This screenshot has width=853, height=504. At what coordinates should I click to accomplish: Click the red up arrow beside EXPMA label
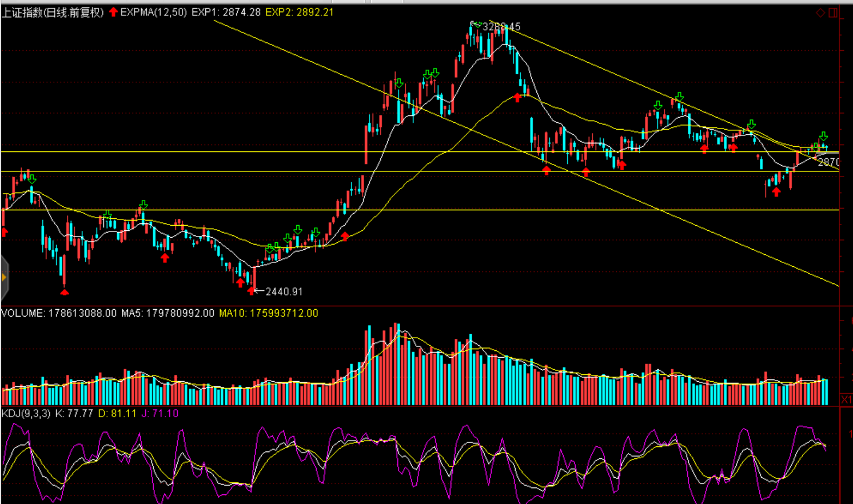click(x=113, y=12)
